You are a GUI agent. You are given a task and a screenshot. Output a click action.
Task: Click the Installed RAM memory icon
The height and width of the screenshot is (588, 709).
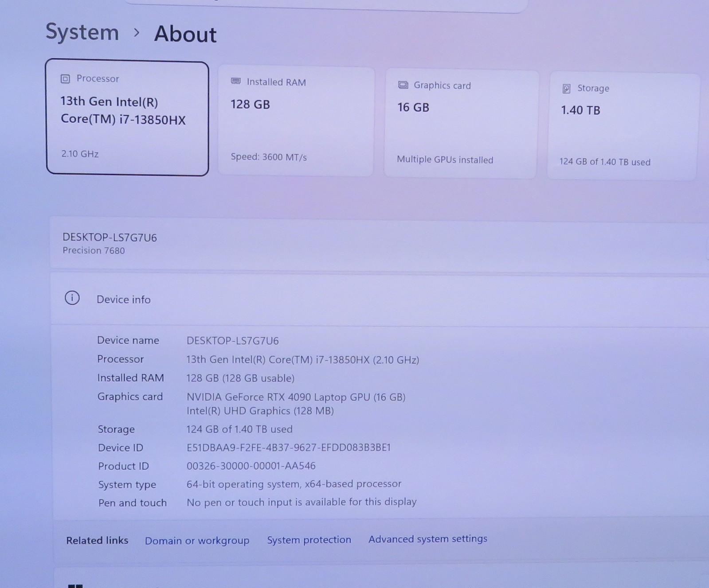coord(236,81)
